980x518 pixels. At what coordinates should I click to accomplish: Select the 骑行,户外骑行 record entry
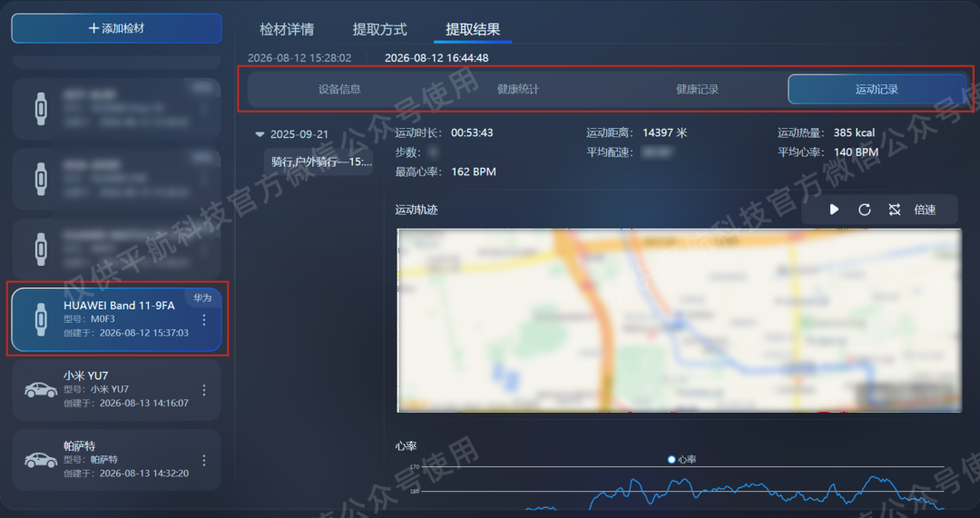[318, 161]
